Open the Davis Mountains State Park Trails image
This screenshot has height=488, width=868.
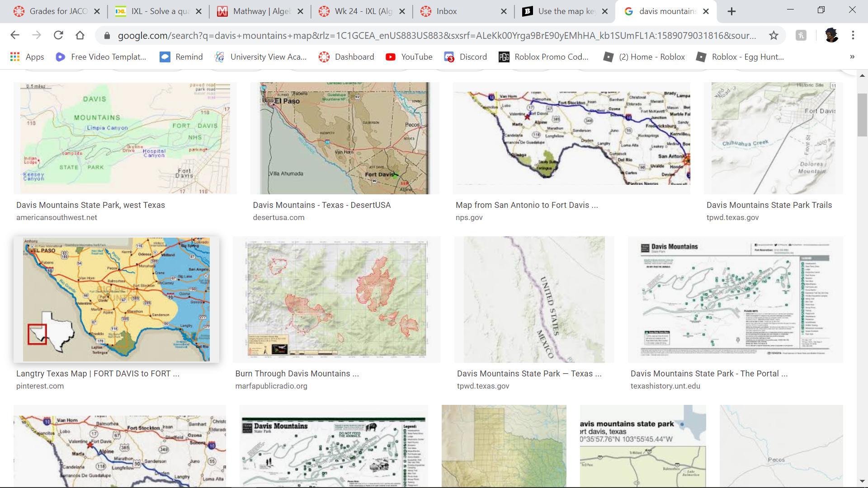pyautogui.click(x=773, y=138)
